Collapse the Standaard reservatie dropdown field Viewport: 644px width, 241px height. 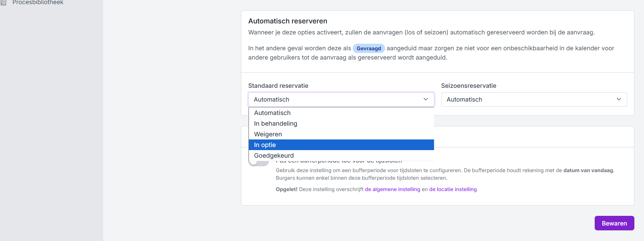tap(341, 99)
